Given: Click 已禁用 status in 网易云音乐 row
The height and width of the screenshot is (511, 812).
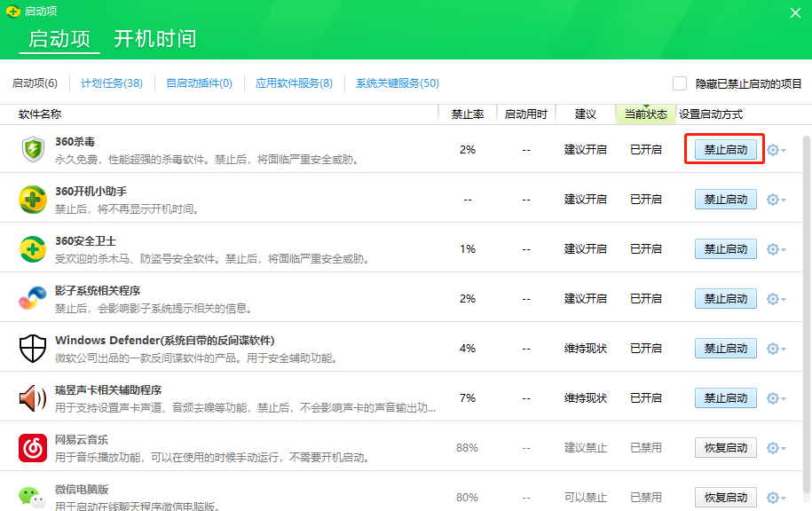Looking at the screenshot, I should (x=646, y=448).
